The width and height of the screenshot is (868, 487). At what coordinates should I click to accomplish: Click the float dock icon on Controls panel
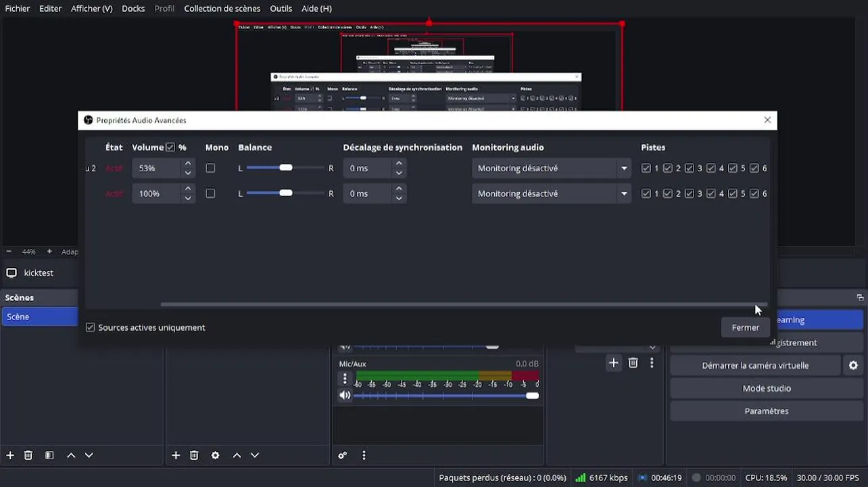coord(860,298)
